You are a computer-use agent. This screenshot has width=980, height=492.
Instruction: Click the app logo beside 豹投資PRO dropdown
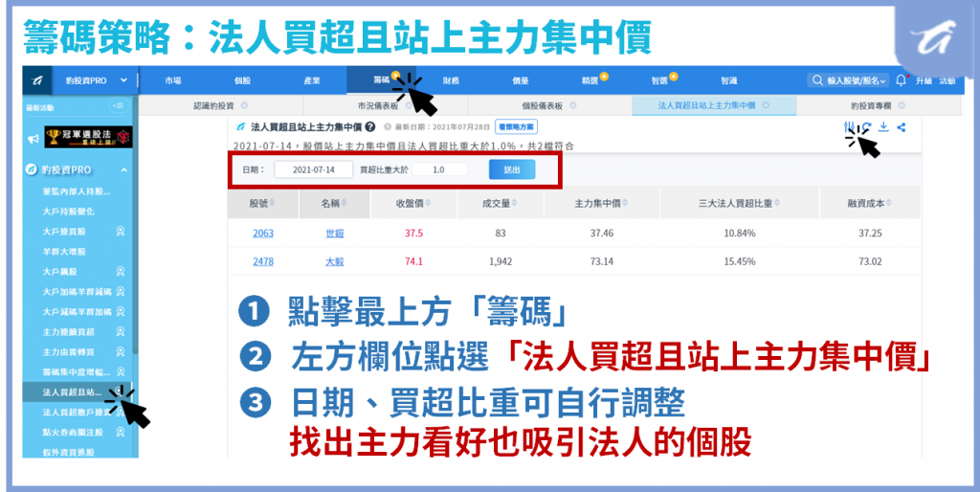(36, 80)
